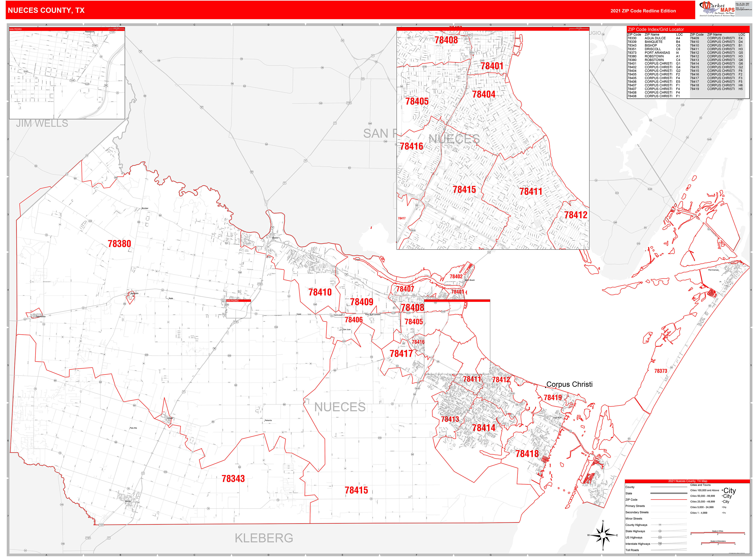Image resolution: width=756 pixels, height=557 pixels.
Task: Click the 'Petronila' town label
Action: 268,421
